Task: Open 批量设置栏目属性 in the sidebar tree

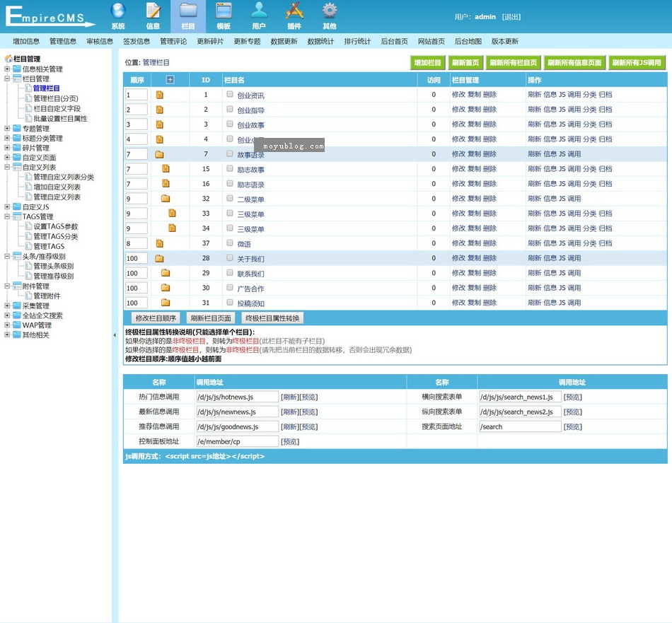Action: (x=60, y=118)
